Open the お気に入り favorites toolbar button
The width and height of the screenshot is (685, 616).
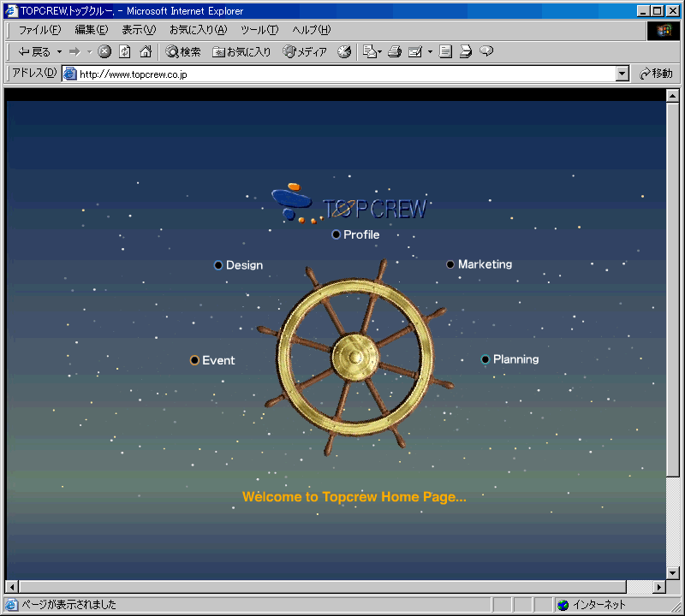(241, 52)
